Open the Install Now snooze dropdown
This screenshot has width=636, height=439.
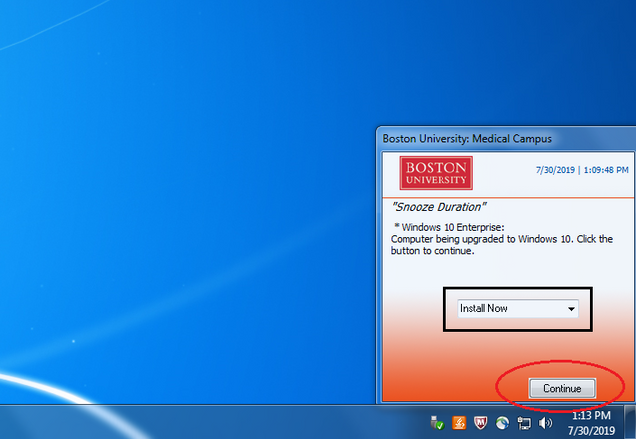point(518,308)
